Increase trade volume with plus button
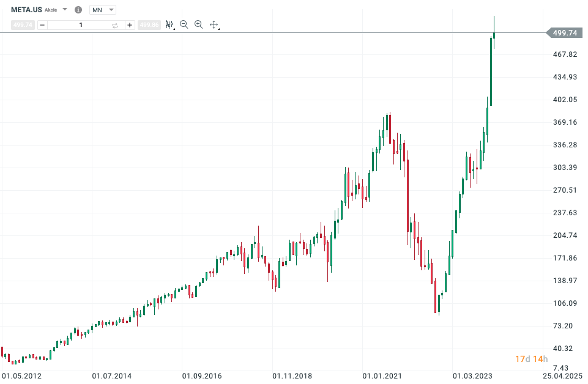 click(130, 25)
